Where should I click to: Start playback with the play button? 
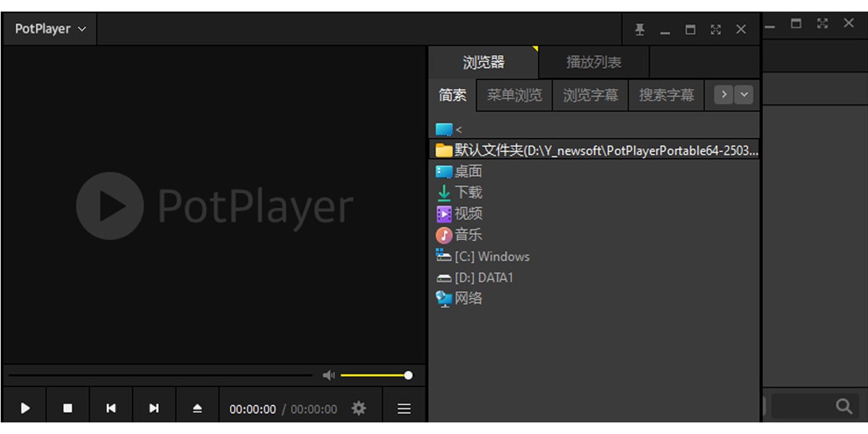25,407
